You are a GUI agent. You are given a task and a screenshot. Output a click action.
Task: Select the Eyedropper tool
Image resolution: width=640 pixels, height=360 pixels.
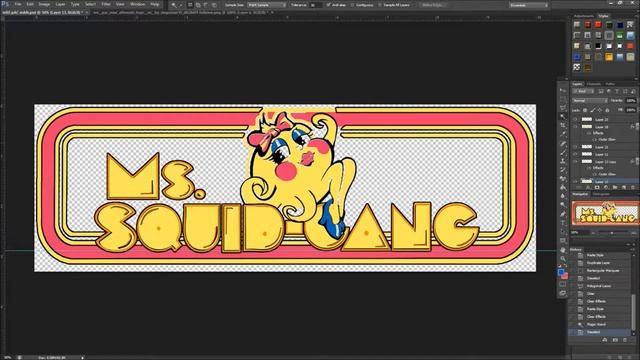pyautogui.click(x=563, y=134)
